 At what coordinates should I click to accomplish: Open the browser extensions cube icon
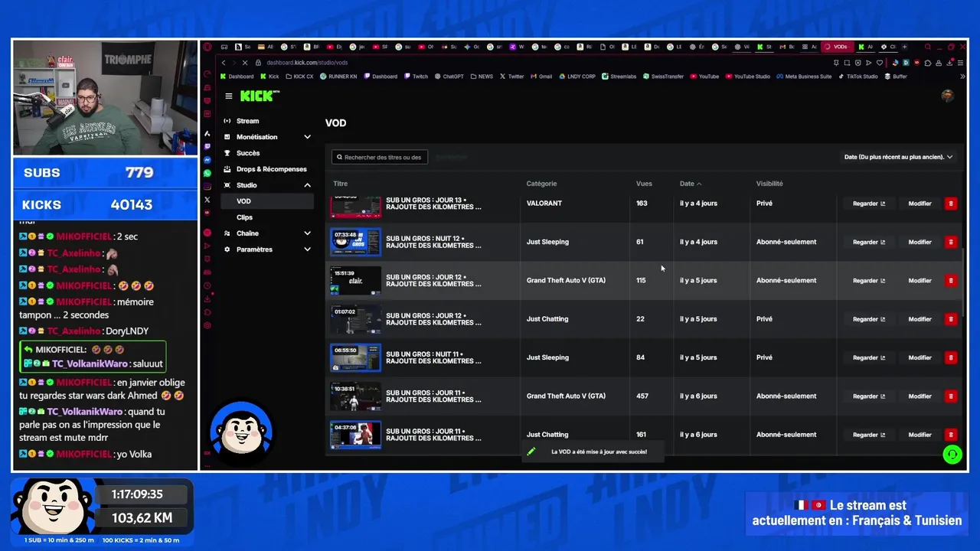point(928,63)
